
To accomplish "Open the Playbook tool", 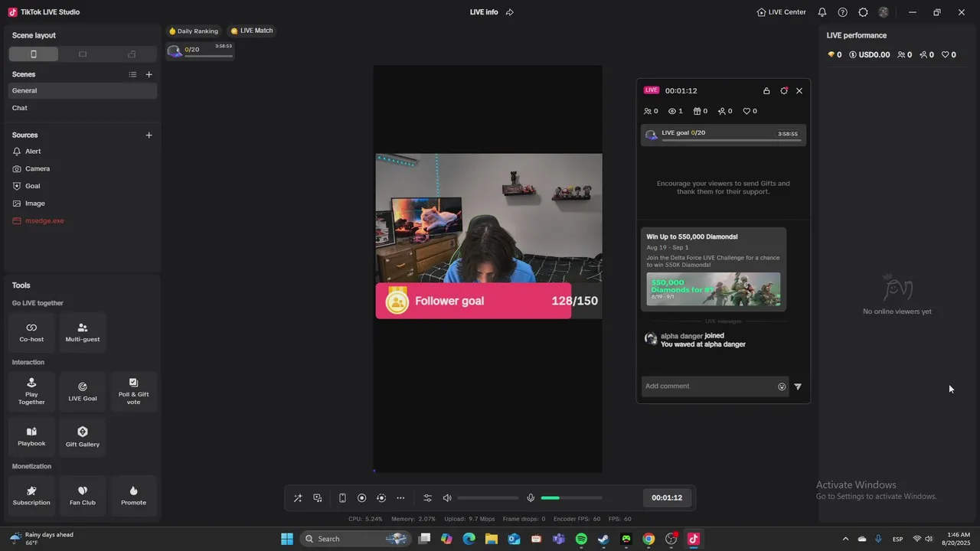I will click(x=31, y=436).
